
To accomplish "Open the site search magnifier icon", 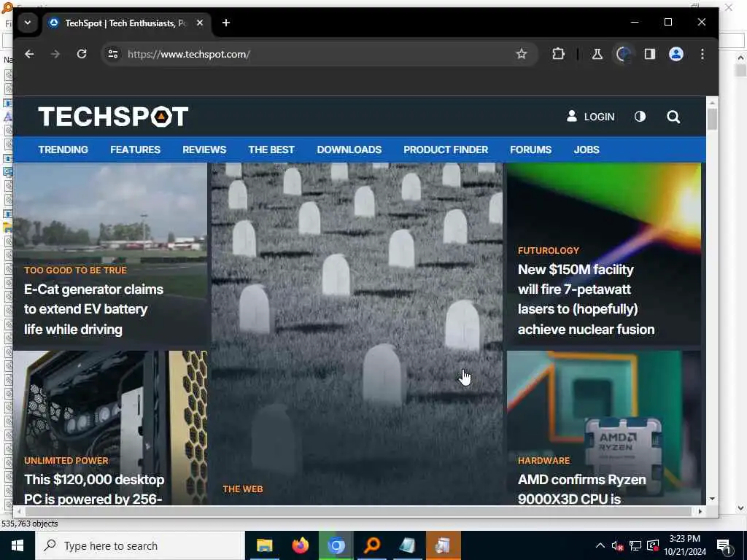I will pyautogui.click(x=673, y=117).
